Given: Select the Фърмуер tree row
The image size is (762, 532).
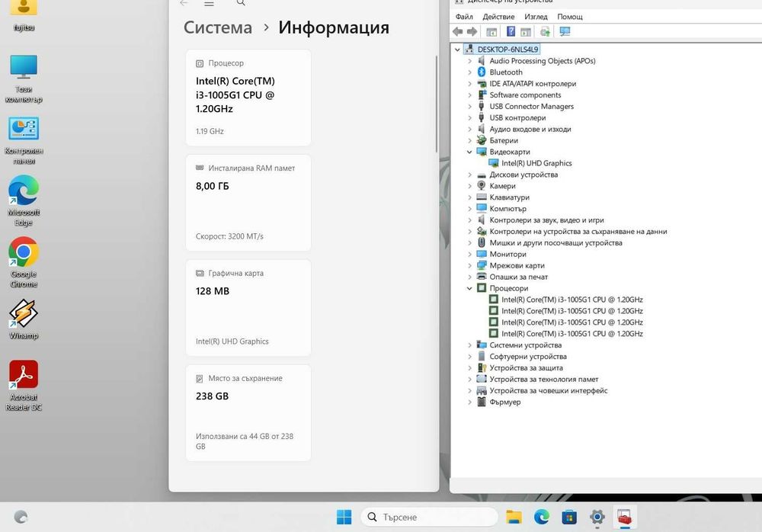Looking at the screenshot, I should tap(505, 402).
